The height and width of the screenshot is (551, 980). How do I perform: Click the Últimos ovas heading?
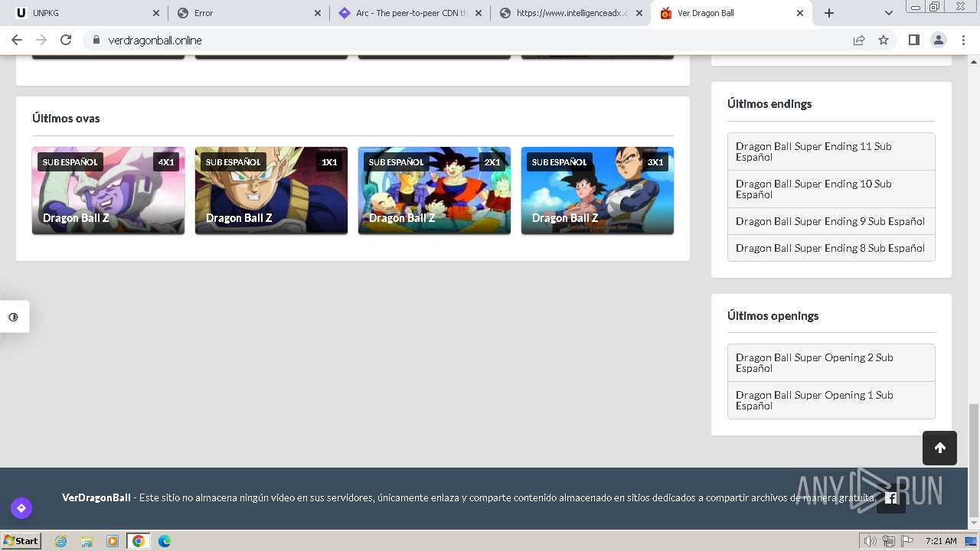point(66,118)
